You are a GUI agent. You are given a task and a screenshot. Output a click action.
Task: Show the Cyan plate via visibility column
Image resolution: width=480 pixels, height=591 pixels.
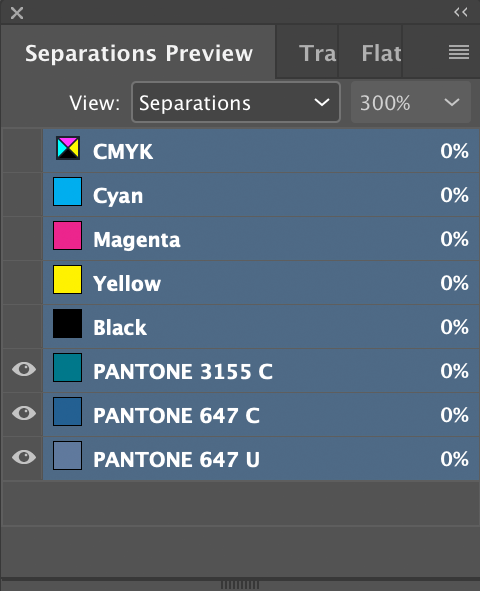[22, 194]
